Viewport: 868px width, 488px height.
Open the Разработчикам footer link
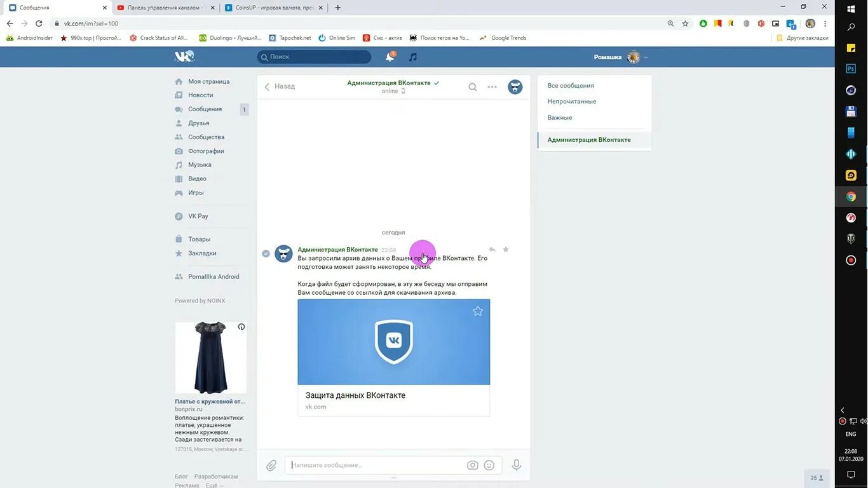coord(216,477)
